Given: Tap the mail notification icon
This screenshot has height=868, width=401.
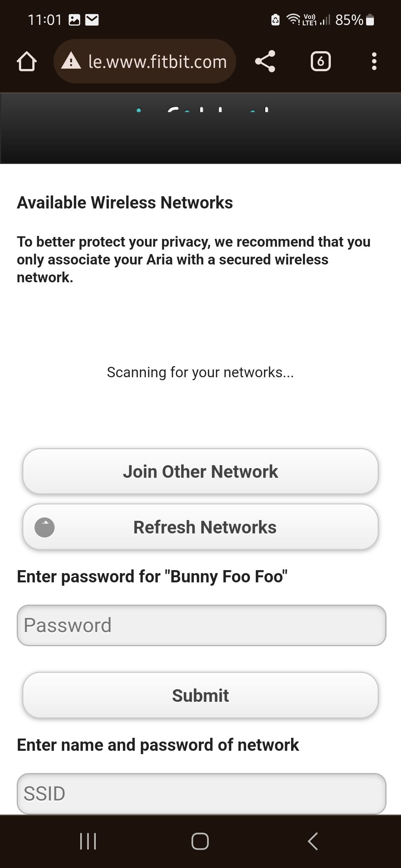Looking at the screenshot, I should (92, 20).
